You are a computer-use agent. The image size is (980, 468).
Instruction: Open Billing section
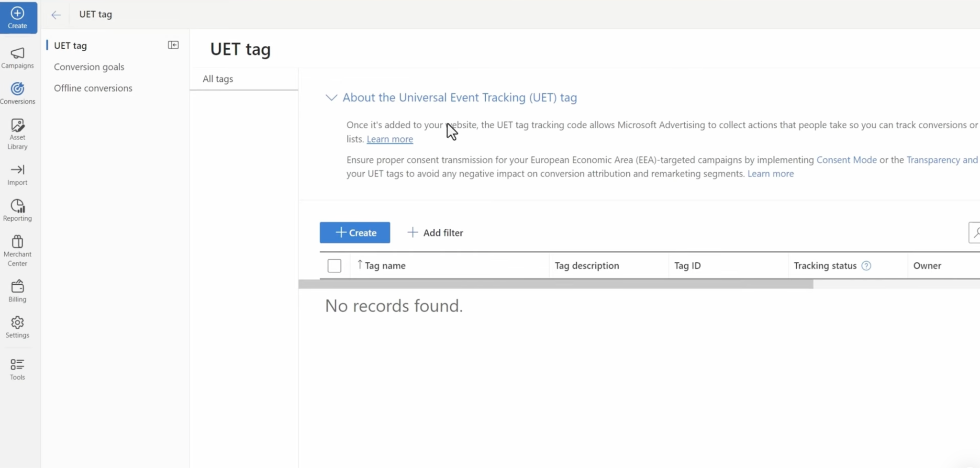18,291
